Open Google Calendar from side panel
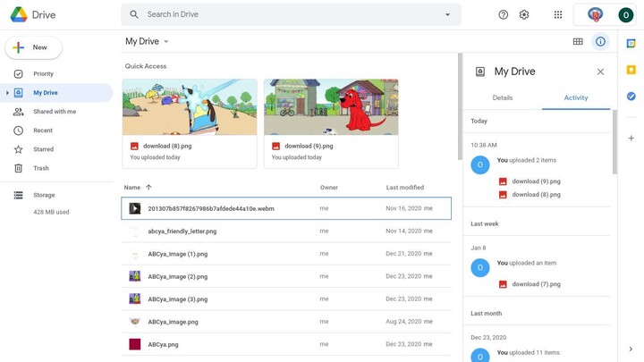The image size is (644, 362). pyautogui.click(x=631, y=43)
